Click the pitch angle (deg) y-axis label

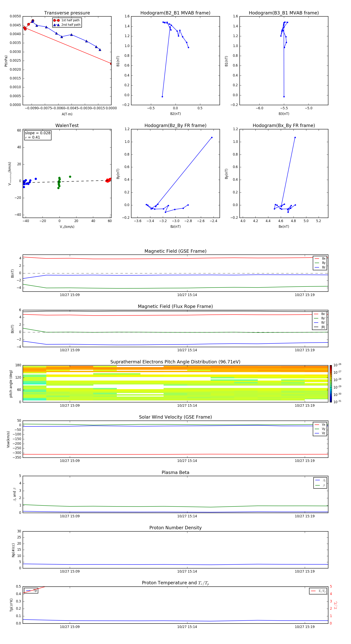tap(11, 384)
